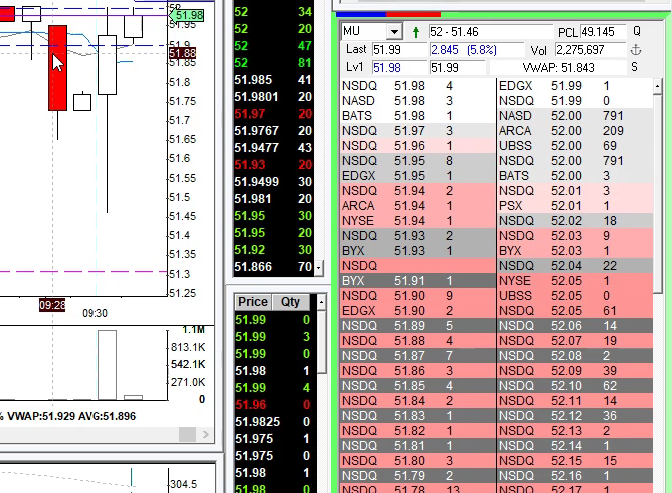Image resolution: width=672 pixels, height=493 pixels.
Task: Click the chart horizontal scrollbar right arrow
Action: (206, 436)
